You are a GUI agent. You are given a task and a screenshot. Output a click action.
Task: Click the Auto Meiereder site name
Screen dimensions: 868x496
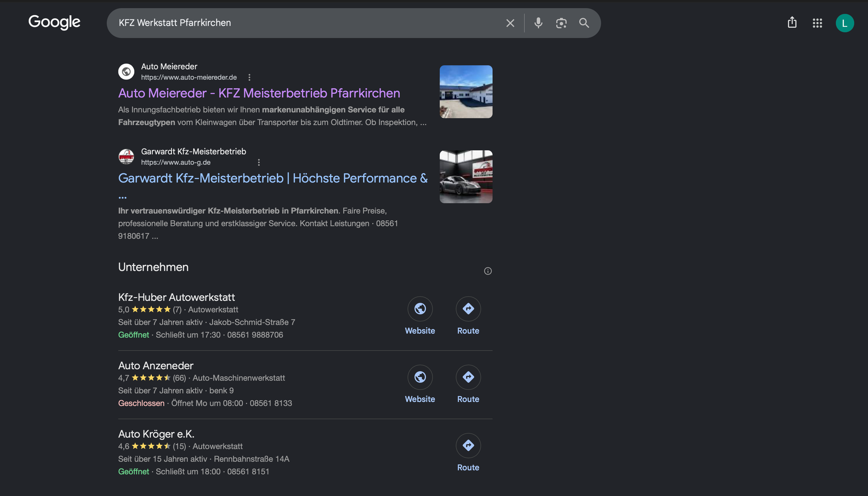tap(169, 66)
